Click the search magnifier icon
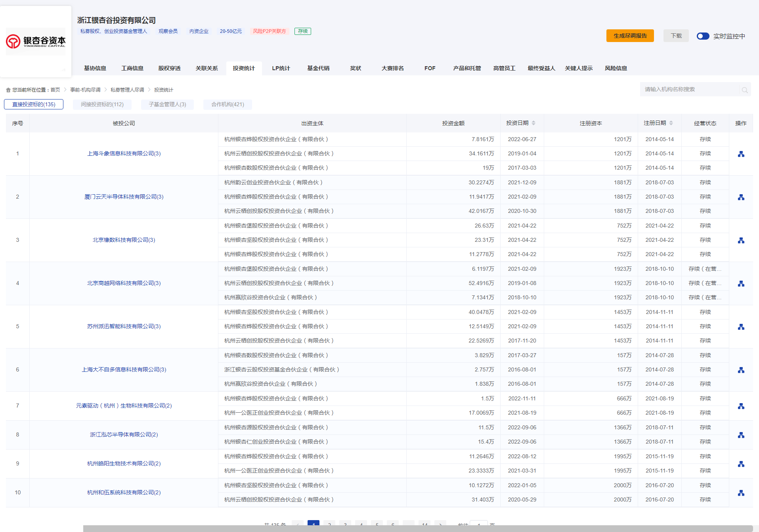Screen dimensions: 759x532 (744, 90)
